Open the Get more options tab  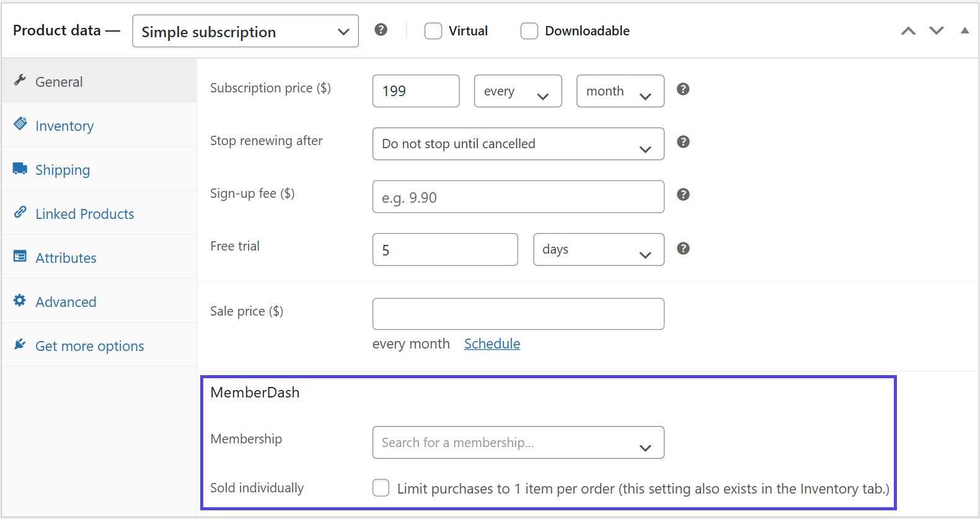click(99, 345)
